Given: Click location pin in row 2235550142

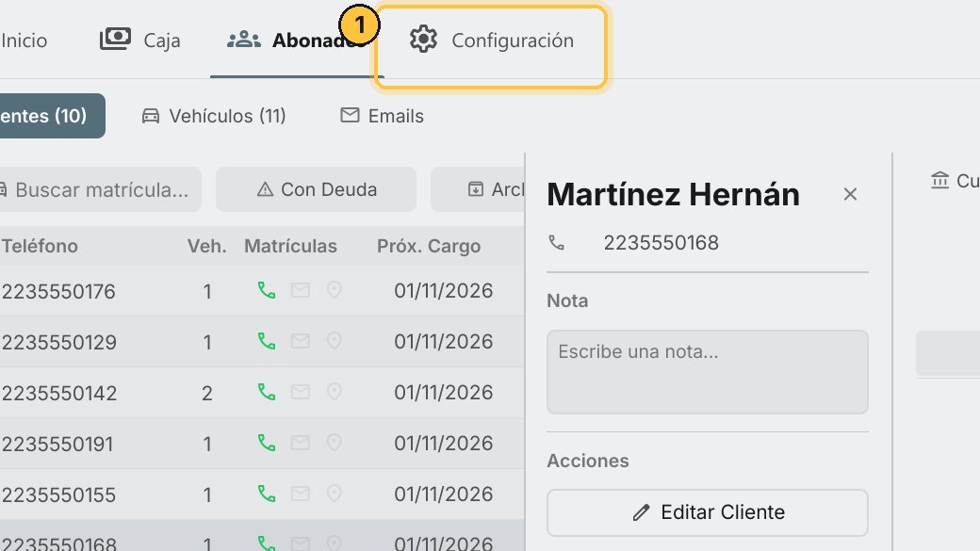Looking at the screenshot, I should 335,393.
